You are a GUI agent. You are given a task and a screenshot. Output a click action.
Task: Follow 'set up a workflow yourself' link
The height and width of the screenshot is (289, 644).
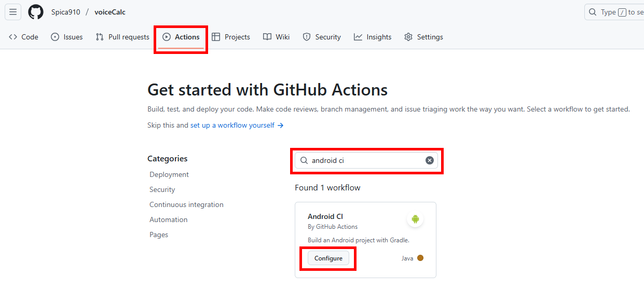pos(237,125)
